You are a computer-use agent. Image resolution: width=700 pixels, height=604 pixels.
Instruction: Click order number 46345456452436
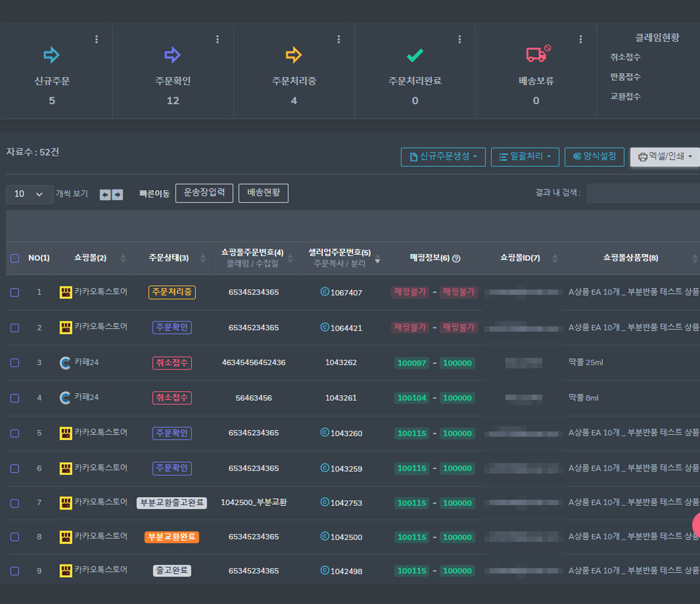click(x=253, y=363)
